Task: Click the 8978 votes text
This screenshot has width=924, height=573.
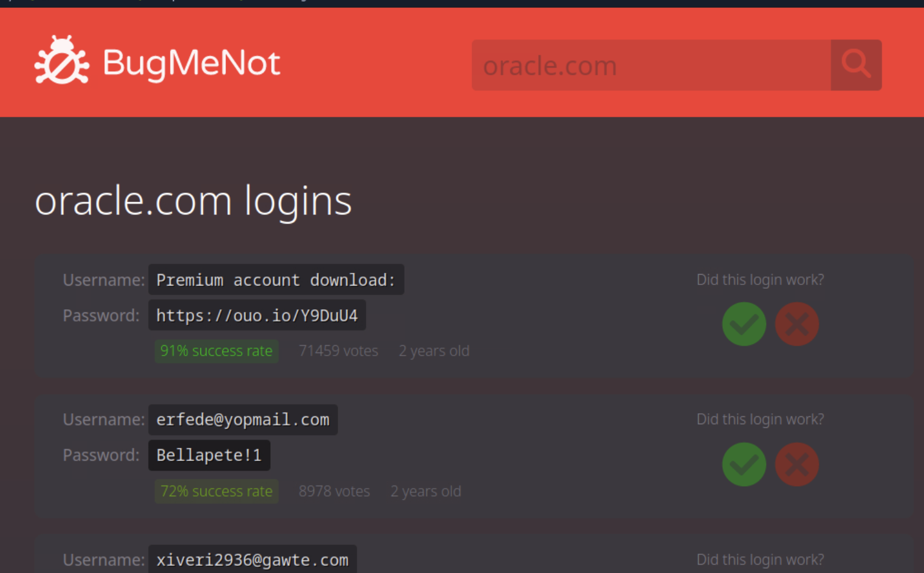Action: click(334, 491)
